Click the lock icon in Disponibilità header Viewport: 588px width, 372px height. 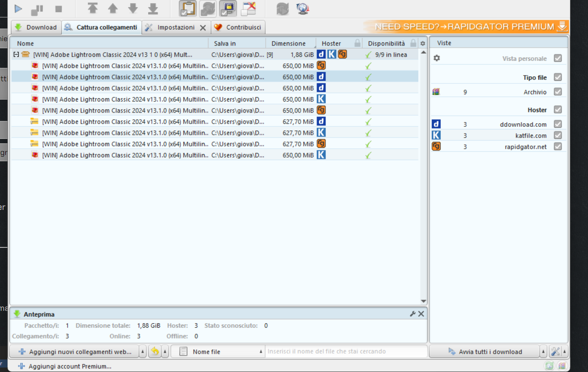tap(413, 43)
